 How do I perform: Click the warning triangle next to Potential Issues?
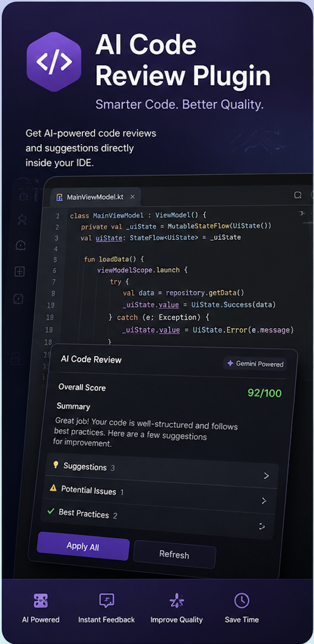pos(53,488)
